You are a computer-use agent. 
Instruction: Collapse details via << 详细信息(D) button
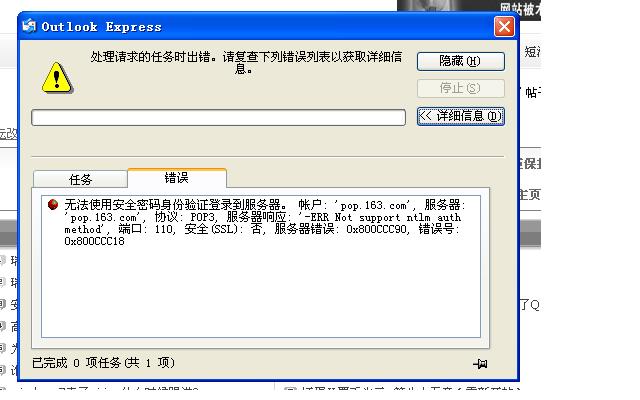click(461, 116)
